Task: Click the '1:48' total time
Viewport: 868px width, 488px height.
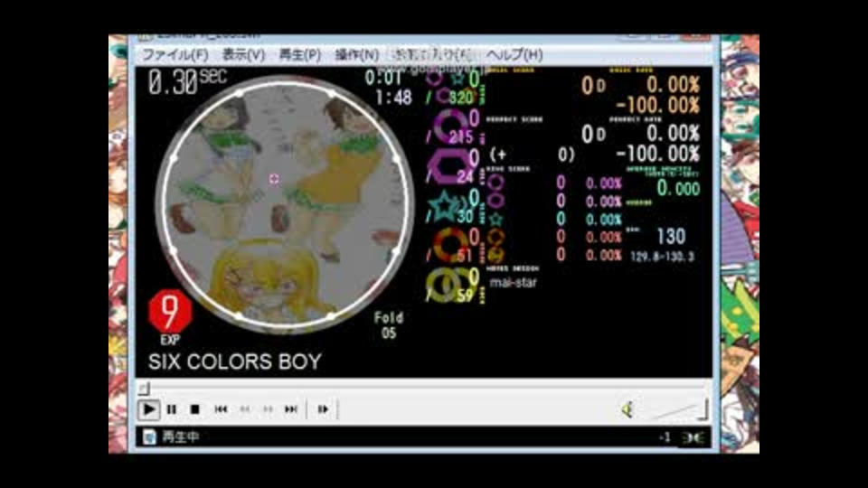Action: 393,98
